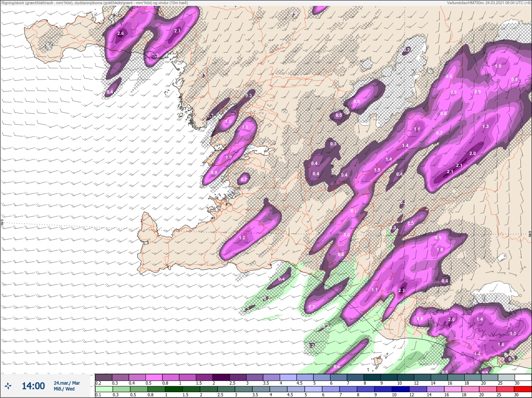The width and height of the screenshot is (532, 398).
Task: Click the 2.6 precipitation value on the map
Action: pos(121,33)
